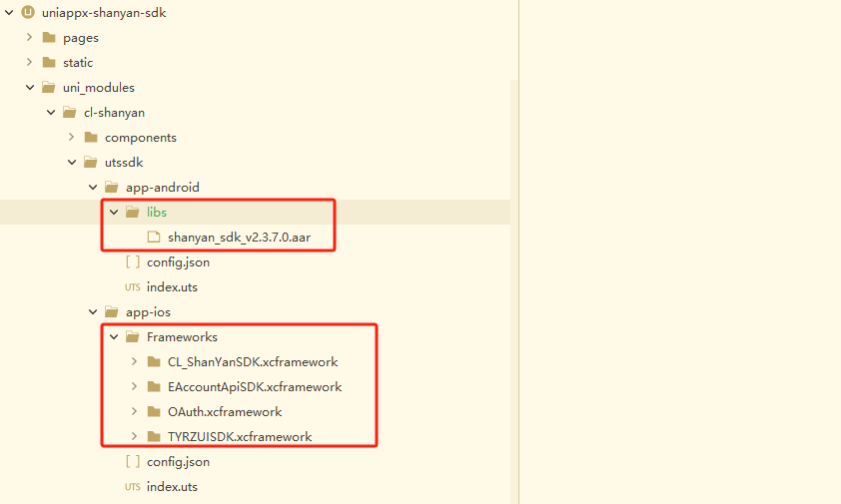Open config.json under app-android

point(178,262)
